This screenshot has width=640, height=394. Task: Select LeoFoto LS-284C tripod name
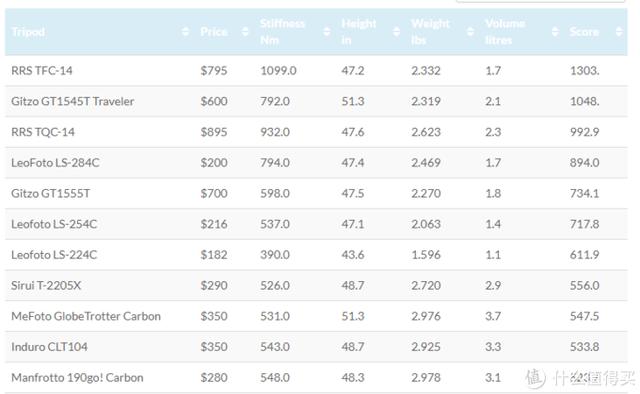coord(55,162)
